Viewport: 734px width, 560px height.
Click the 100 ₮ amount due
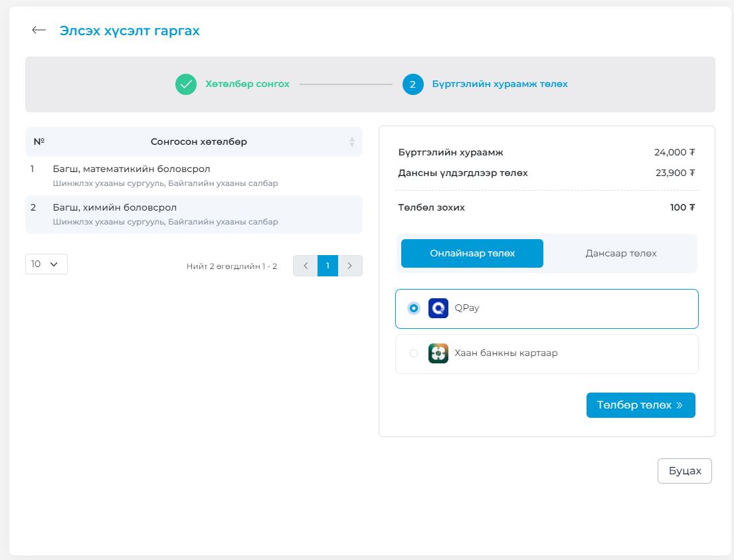pyautogui.click(x=682, y=207)
